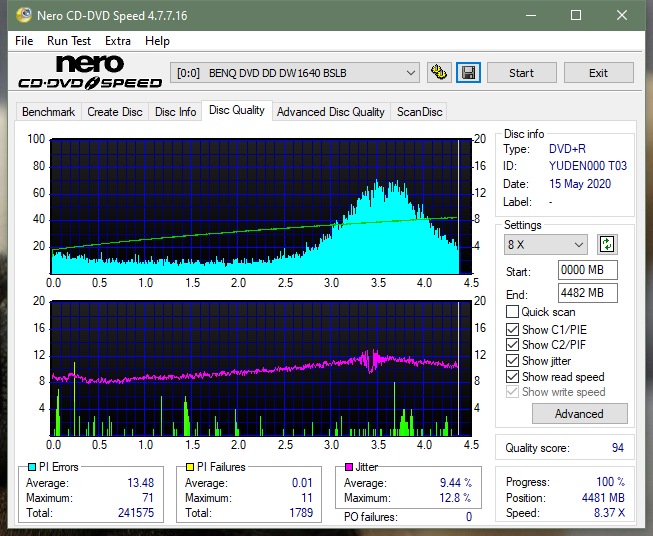Click the magenta Jitter color swatch
This screenshot has width=653, height=536.
(x=349, y=467)
